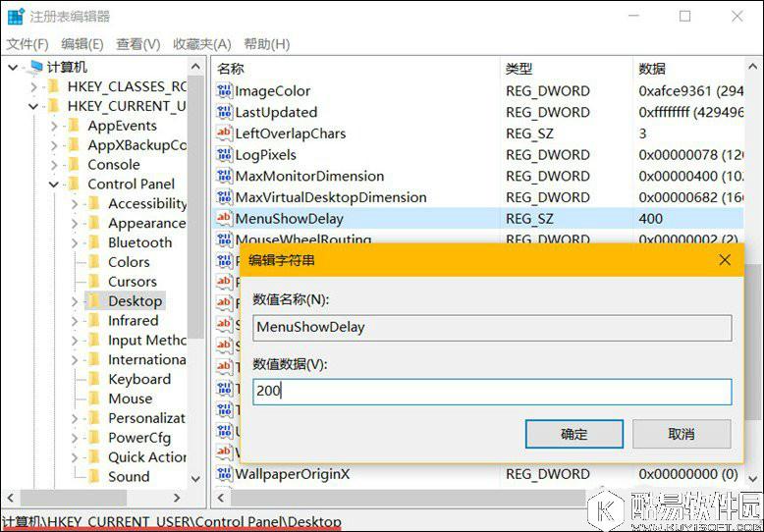Image resolution: width=764 pixels, height=532 pixels.
Task: Select the WallpaperOriginX value icon
Action: click(x=224, y=473)
